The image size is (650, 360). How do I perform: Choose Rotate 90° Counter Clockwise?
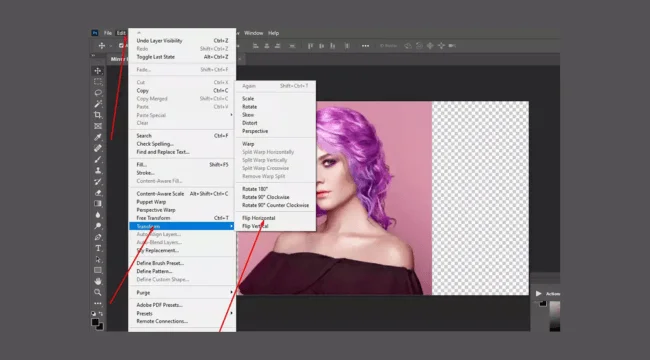[276, 205]
